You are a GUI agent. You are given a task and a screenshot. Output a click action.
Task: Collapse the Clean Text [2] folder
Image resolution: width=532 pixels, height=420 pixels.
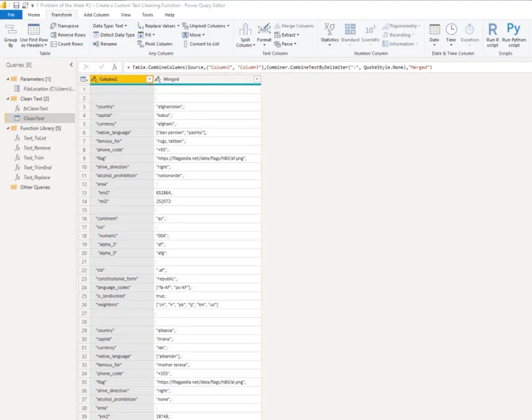click(x=8, y=98)
